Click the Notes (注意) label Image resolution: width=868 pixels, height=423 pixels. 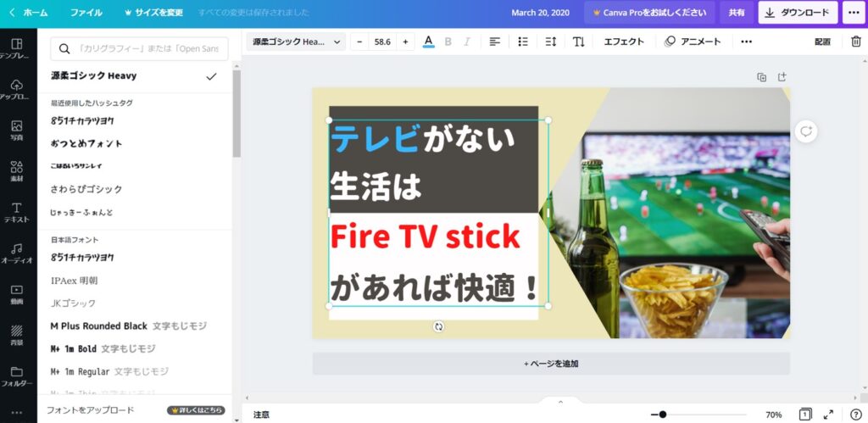pyautogui.click(x=261, y=415)
